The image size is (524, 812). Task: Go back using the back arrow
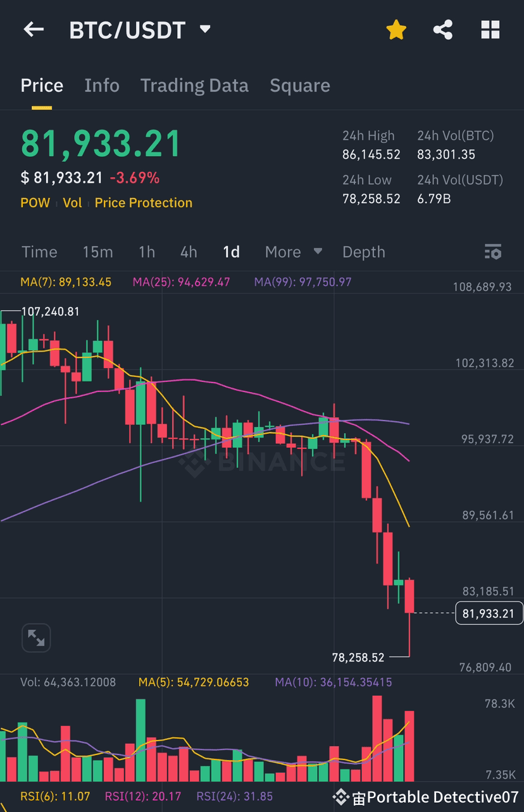(x=33, y=29)
